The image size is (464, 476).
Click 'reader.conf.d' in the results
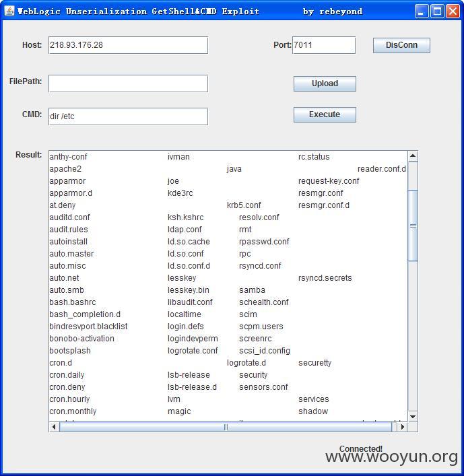[x=382, y=169]
